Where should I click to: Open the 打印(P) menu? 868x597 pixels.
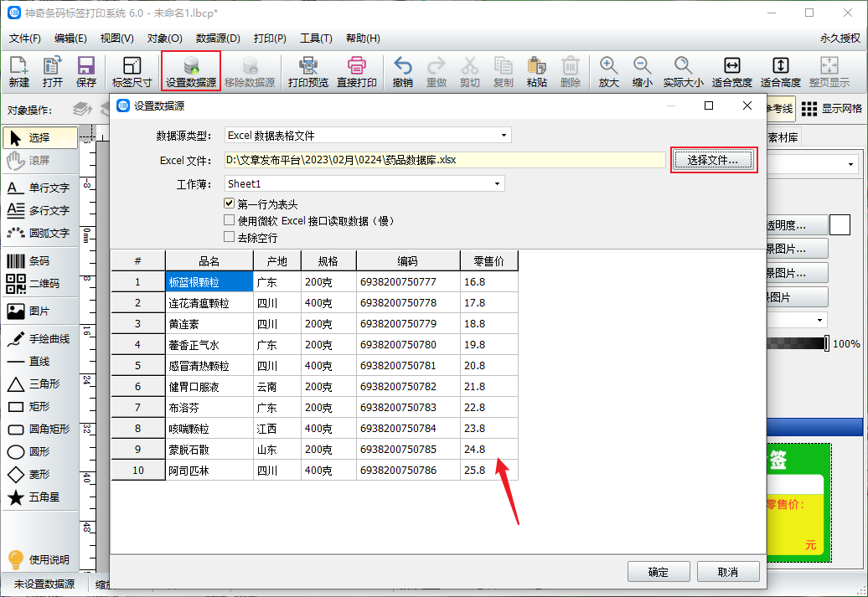(270, 39)
